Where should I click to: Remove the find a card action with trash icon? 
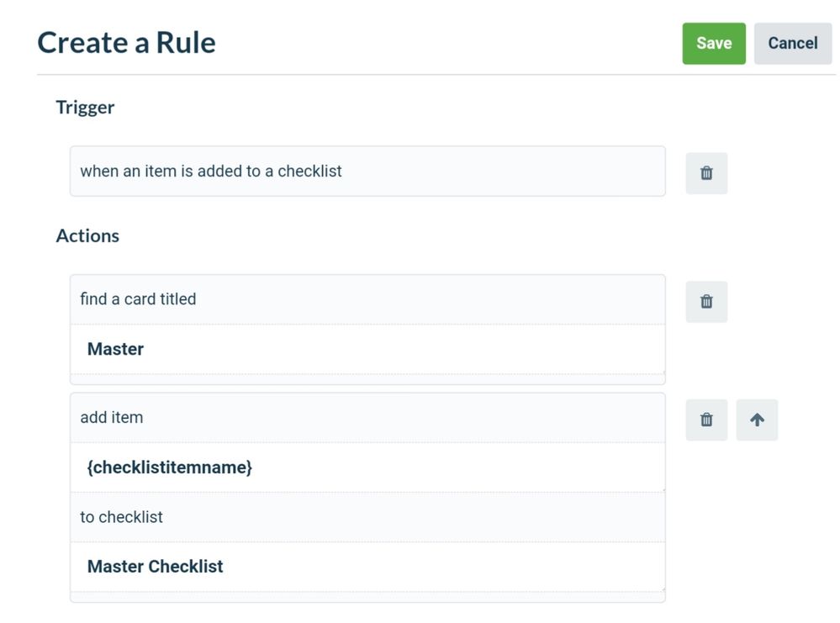[x=706, y=302]
